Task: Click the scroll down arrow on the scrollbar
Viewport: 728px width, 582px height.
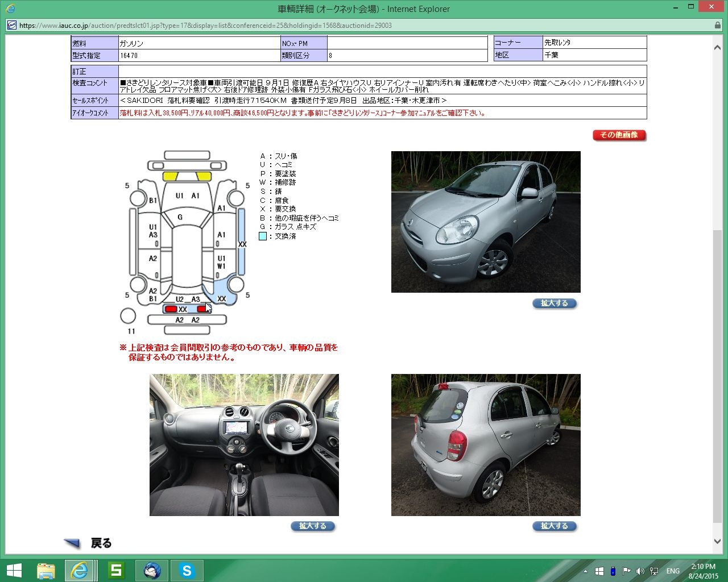Action: (717, 541)
